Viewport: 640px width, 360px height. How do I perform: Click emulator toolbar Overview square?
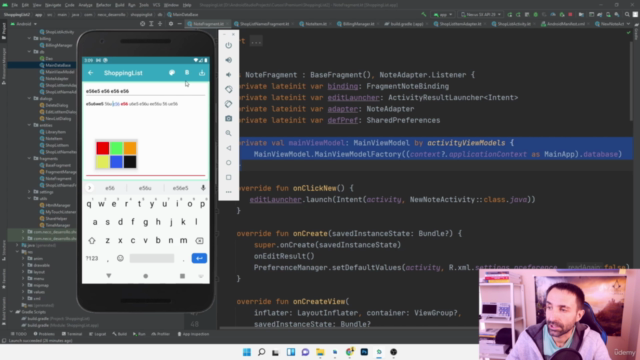click(x=229, y=177)
